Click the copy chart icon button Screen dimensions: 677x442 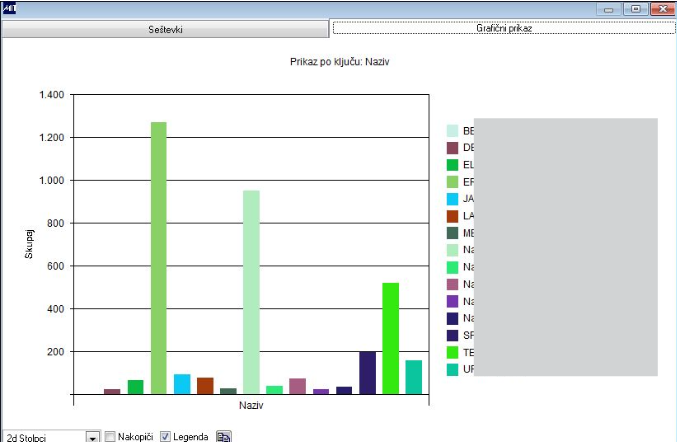224,437
